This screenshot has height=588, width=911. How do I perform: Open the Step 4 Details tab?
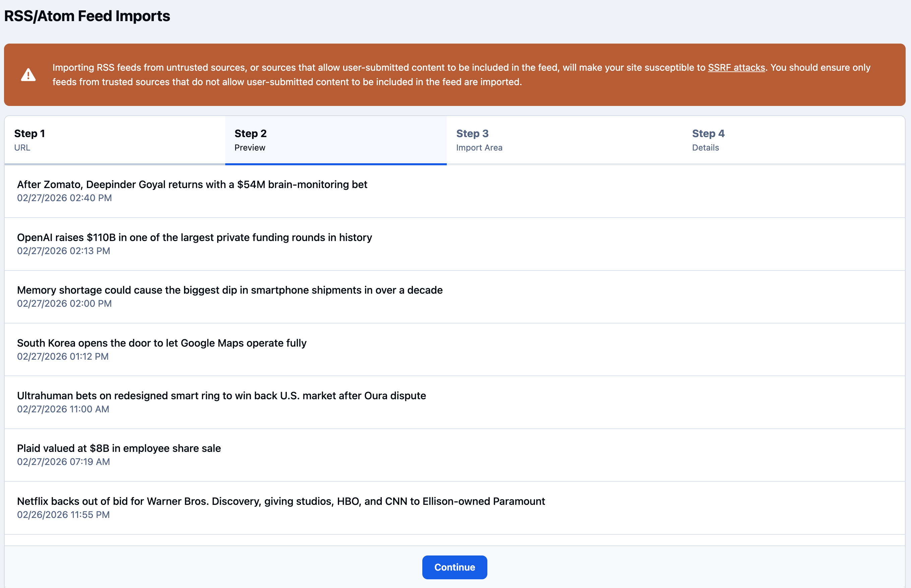(x=793, y=140)
